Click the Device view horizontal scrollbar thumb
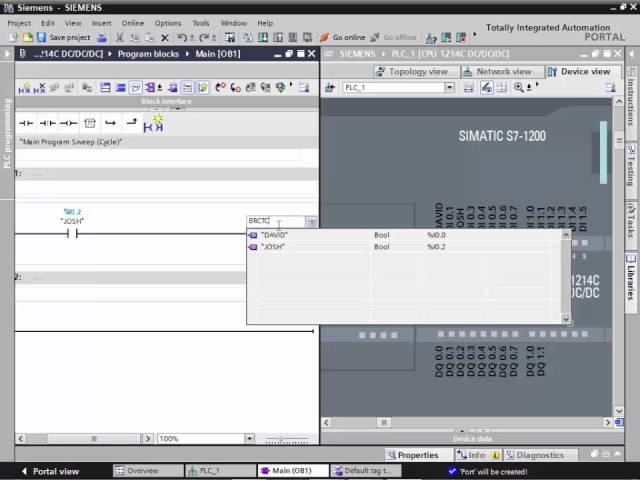 (x=384, y=422)
